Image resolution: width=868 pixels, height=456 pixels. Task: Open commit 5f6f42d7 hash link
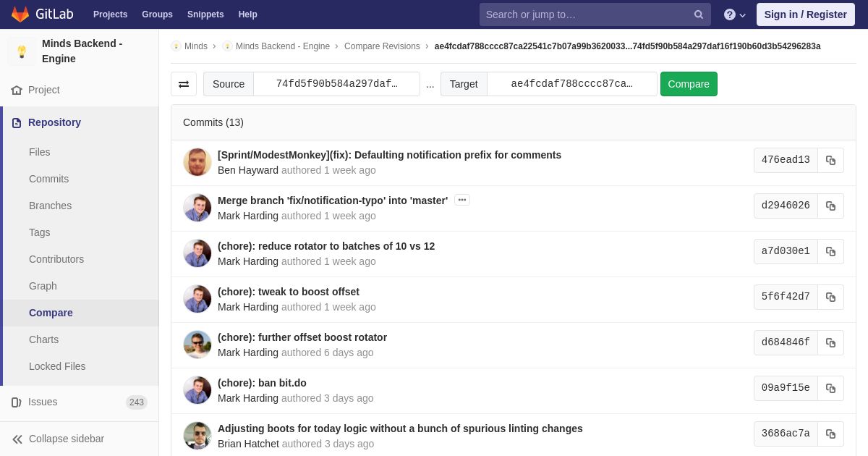786,297
